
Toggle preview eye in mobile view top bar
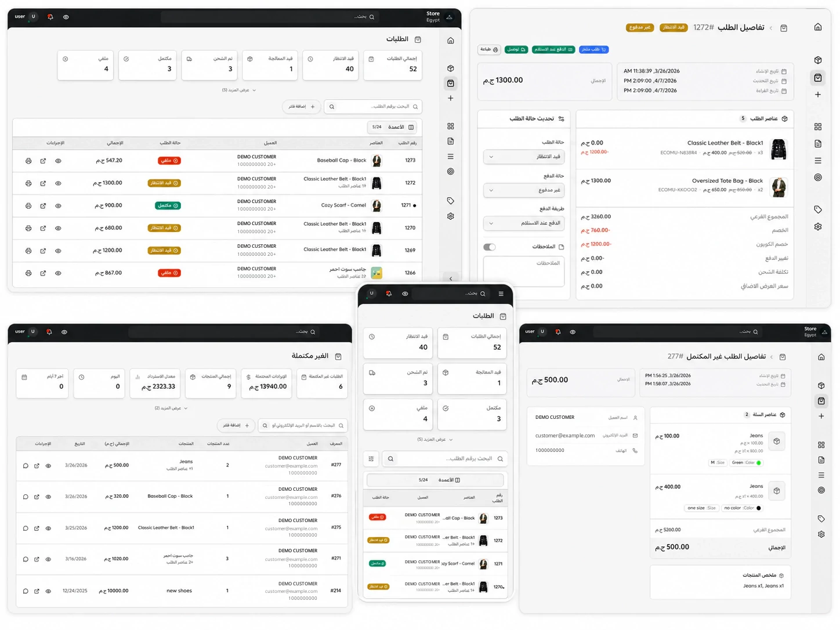(405, 294)
